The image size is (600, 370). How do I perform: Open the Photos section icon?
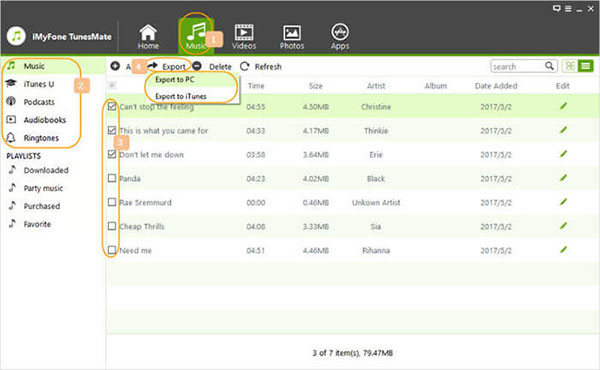(292, 33)
